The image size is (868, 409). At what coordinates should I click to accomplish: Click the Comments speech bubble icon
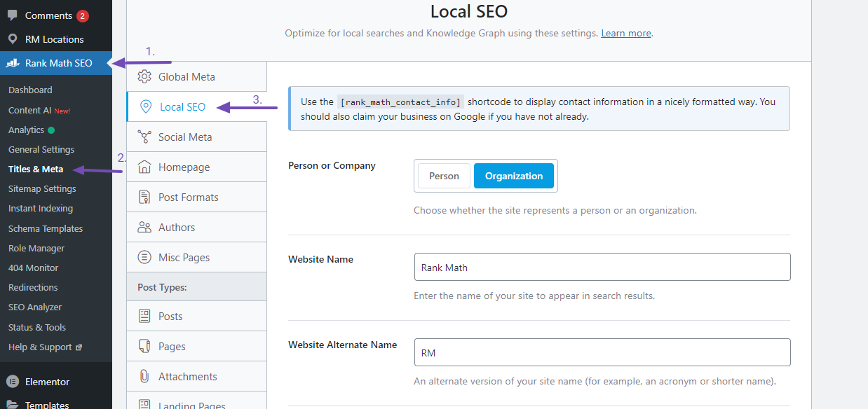pos(13,15)
